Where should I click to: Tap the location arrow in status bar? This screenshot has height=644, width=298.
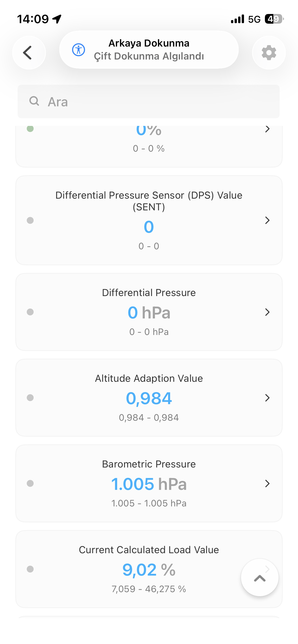coord(57,19)
